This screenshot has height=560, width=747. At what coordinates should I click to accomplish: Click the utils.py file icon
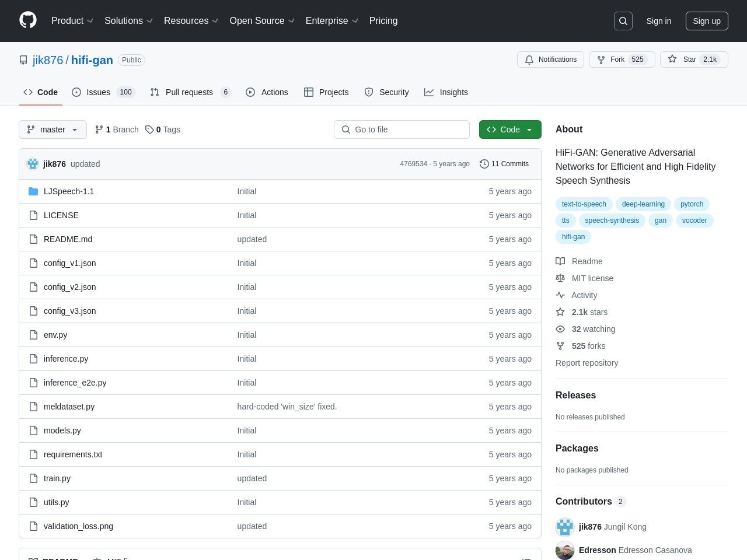click(33, 502)
